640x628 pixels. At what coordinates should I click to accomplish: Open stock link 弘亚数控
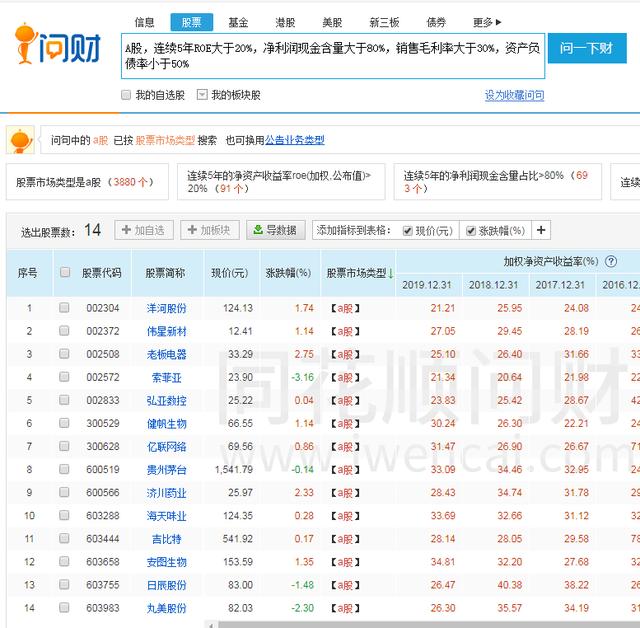[x=167, y=400]
